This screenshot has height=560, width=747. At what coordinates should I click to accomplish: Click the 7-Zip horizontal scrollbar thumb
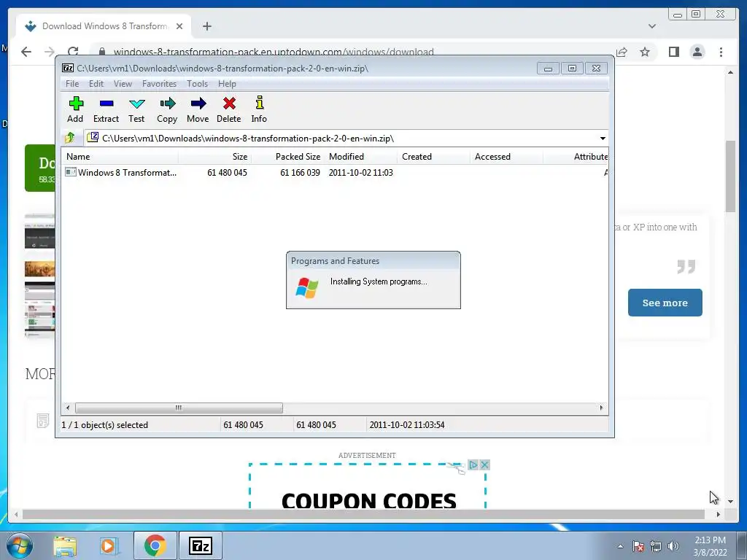[179, 408]
